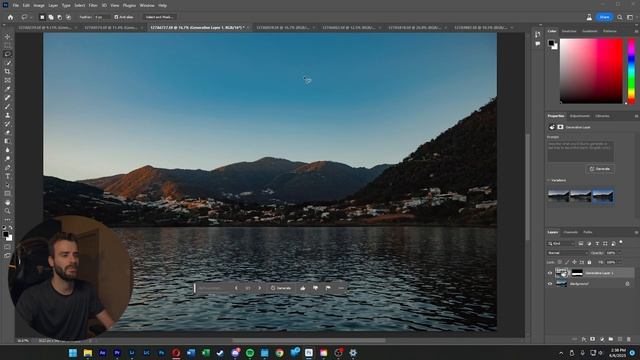The image size is (640, 360).
Task: Select the Eraser tool
Action: 7,133
